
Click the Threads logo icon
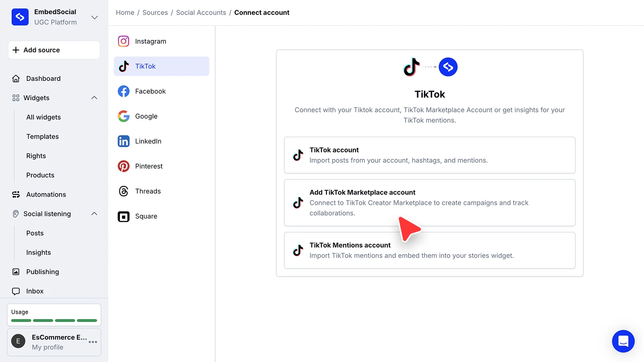tap(123, 191)
